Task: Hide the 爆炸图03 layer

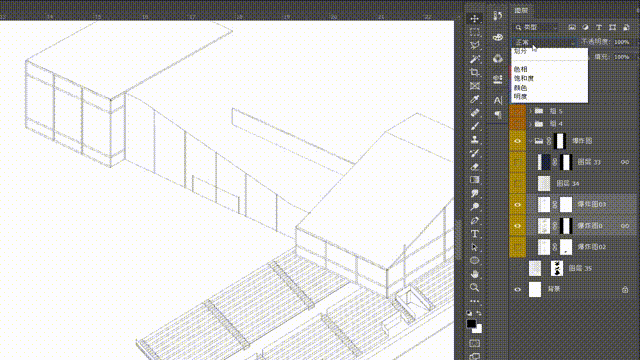Action: click(x=518, y=204)
